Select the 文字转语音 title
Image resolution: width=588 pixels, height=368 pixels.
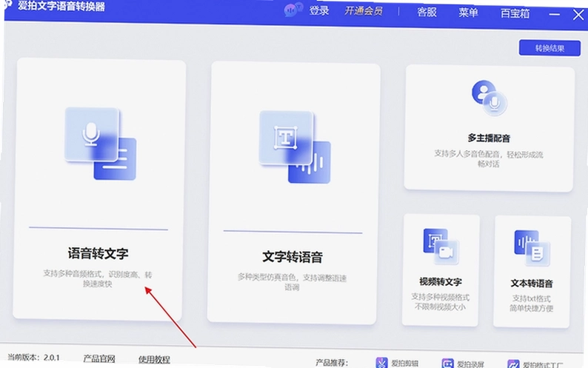point(292,257)
